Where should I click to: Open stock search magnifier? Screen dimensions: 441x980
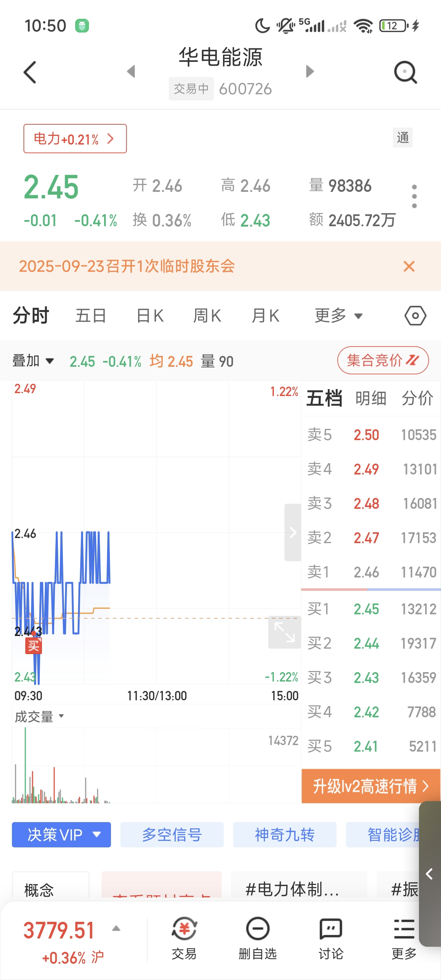pyautogui.click(x=406, y=72)
